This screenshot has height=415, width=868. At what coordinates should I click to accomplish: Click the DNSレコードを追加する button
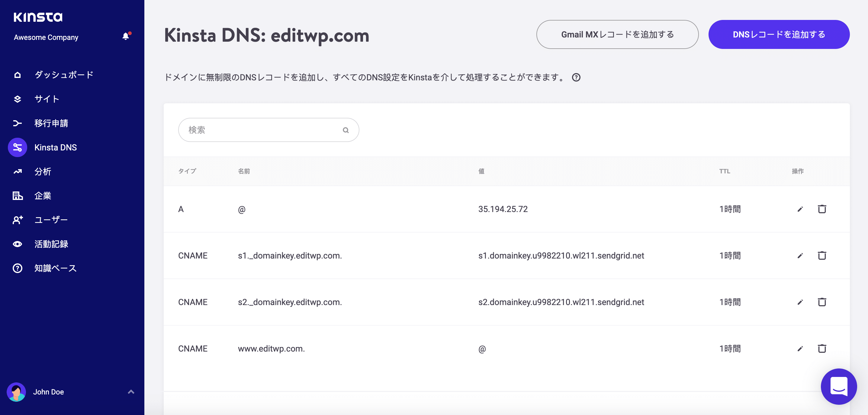(x=779, y=34)
